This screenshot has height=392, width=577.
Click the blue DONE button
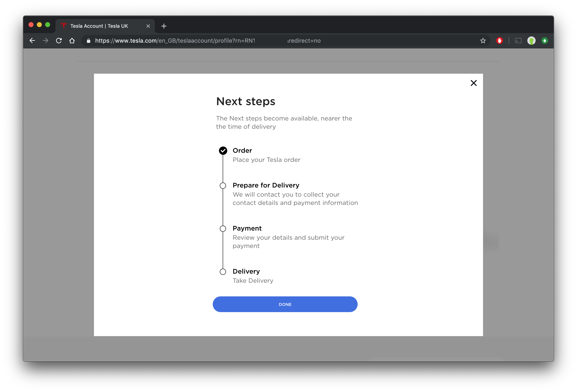pos(285,304)
